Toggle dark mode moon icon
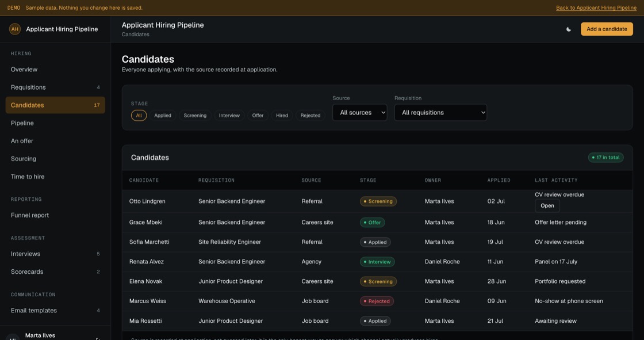This screenshot has height=340, width=644. coord(569,29)
